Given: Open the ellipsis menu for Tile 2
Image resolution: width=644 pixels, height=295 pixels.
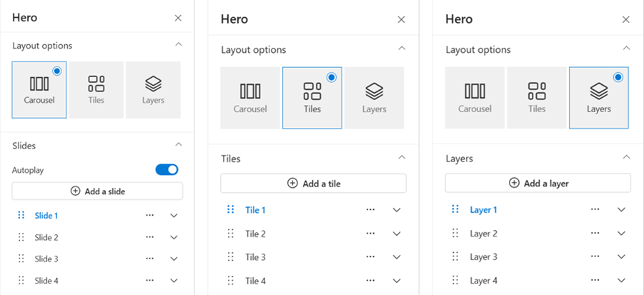Looking at the screenshot, I should click(370, 234).
